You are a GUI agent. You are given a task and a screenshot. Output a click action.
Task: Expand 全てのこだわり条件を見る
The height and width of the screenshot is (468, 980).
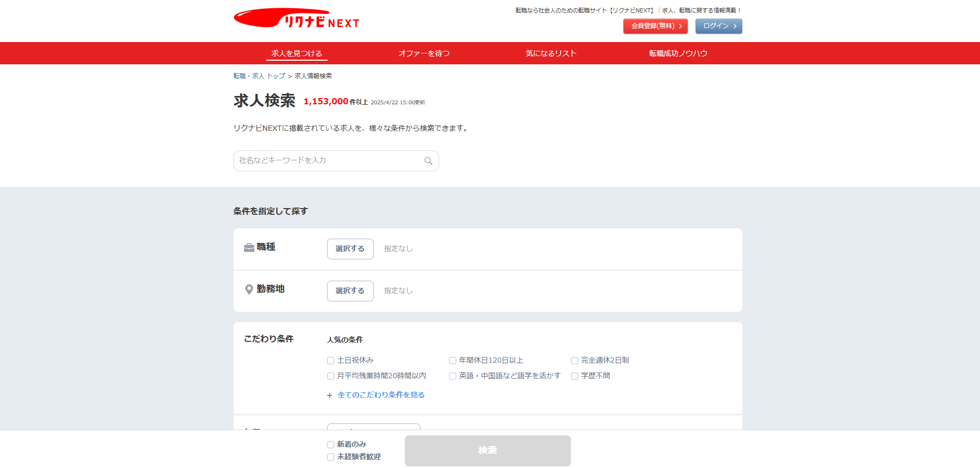click(x=380, y=395)
